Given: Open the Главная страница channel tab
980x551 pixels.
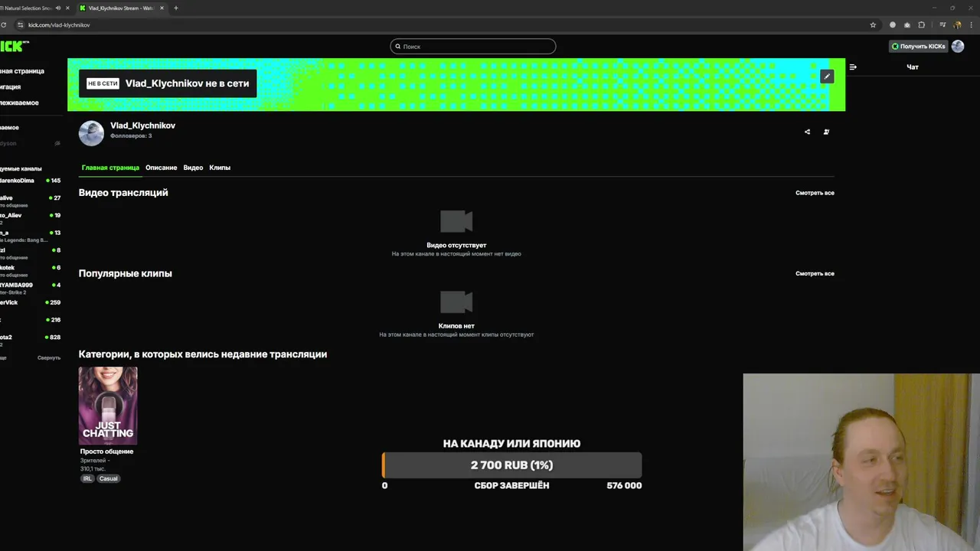Looking at the screenshot, I should pos(110,168).
